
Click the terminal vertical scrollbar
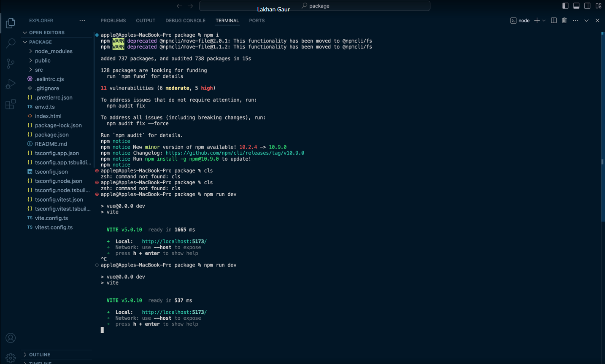coord(602,127)
